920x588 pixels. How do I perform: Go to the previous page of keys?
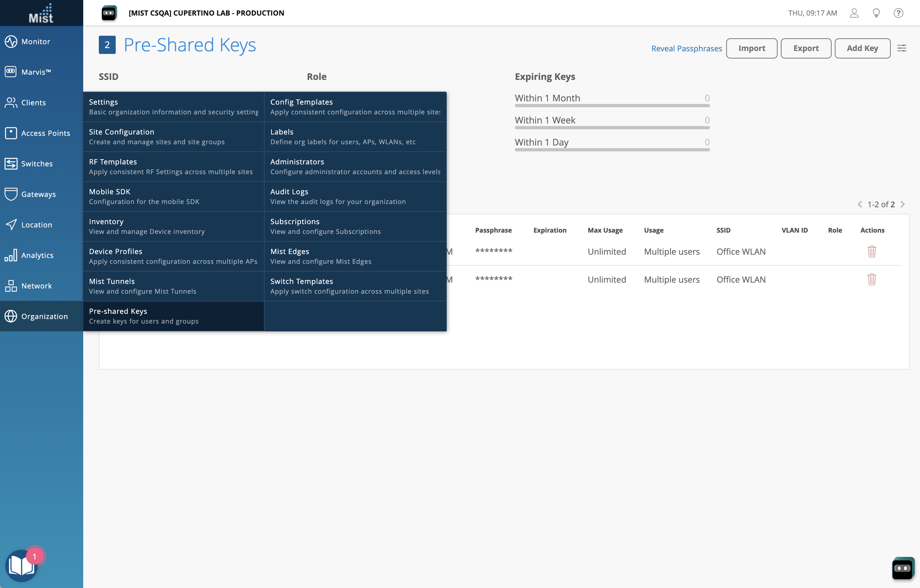coord(860,204)
